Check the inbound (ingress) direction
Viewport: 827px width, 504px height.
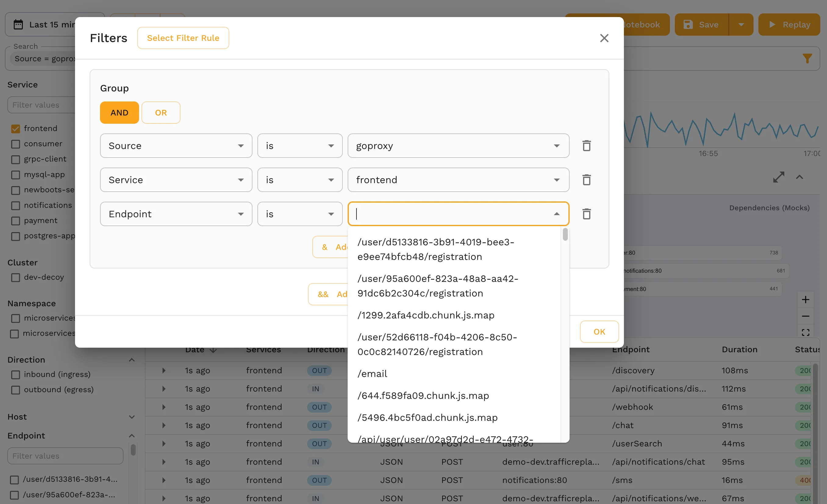(x=16, y=374)
